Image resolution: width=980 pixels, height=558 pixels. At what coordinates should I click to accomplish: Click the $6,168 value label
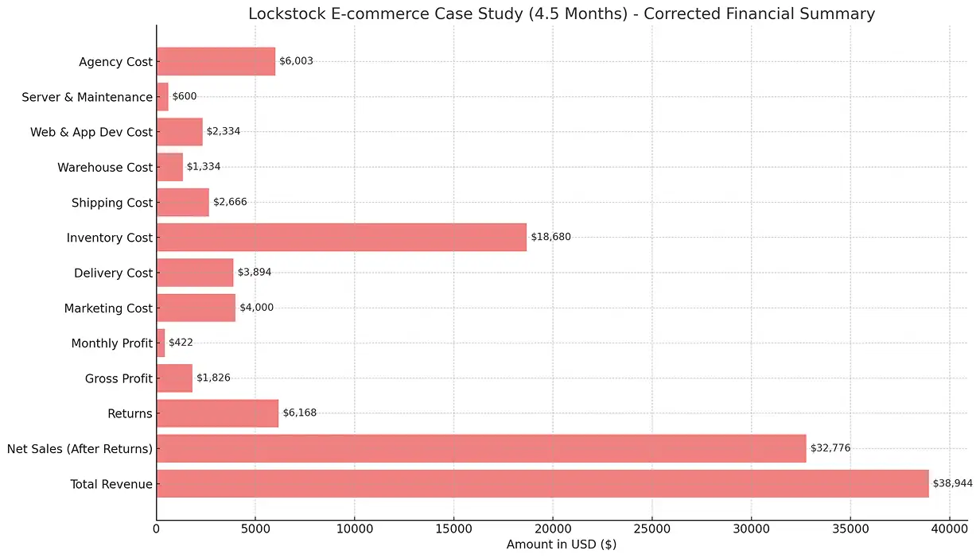(300, 413)
